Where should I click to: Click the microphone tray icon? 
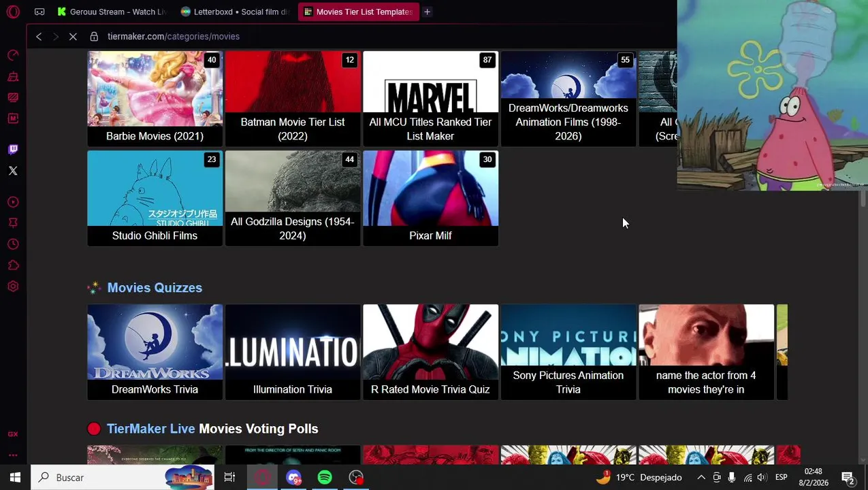pyautogui.click(x=732, y=478)
